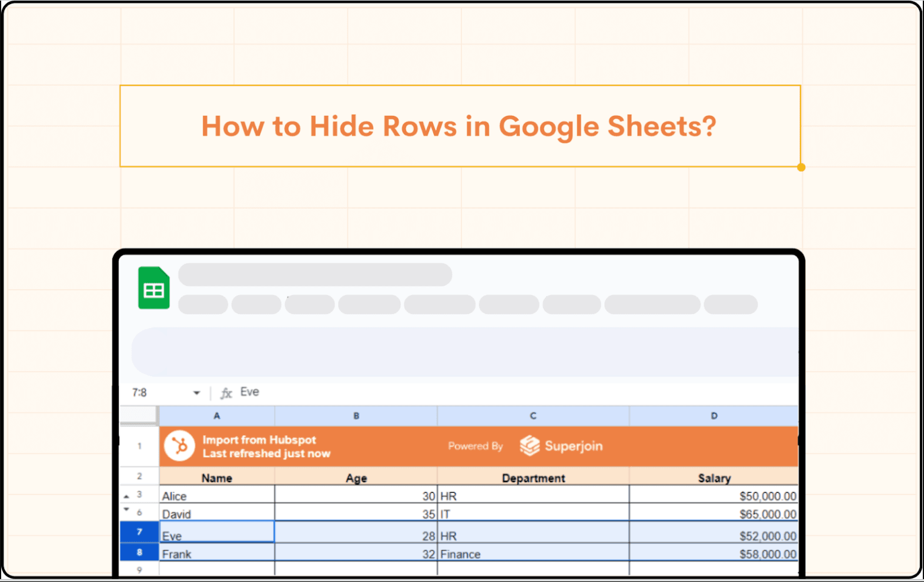
Task: Select row 1 header
Action: pos(139,446)
